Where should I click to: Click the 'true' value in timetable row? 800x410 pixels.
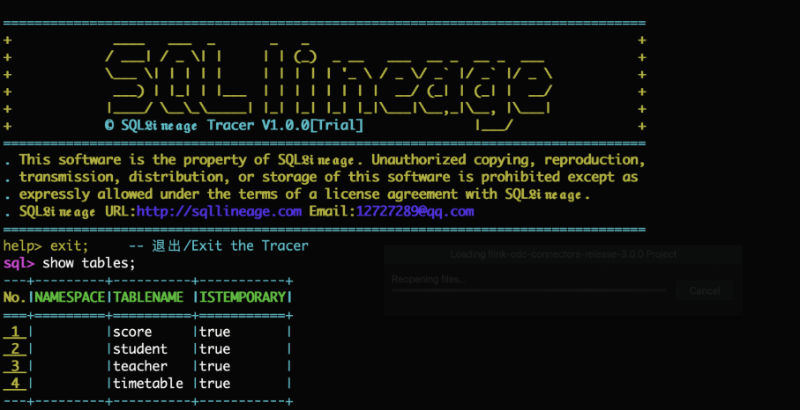[214, 383]
